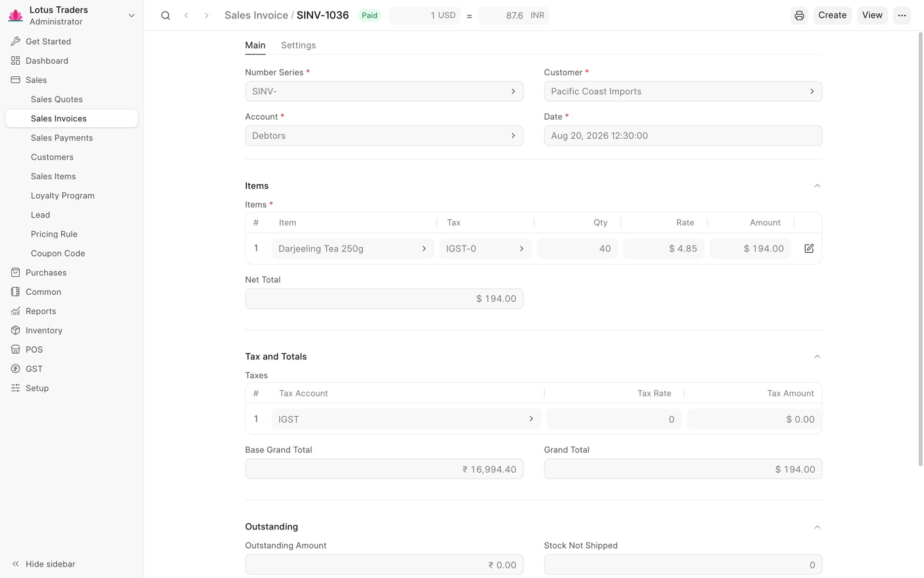This screenshot has height=578, width=924.
Task: Click the Qty field showing 40
Action: [x=577, y=249]
